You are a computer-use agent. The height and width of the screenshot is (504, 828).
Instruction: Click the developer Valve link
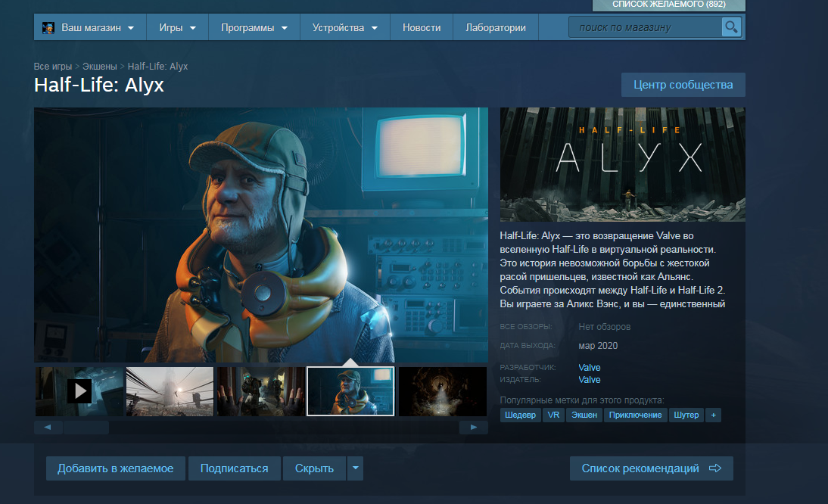[590, 367]
